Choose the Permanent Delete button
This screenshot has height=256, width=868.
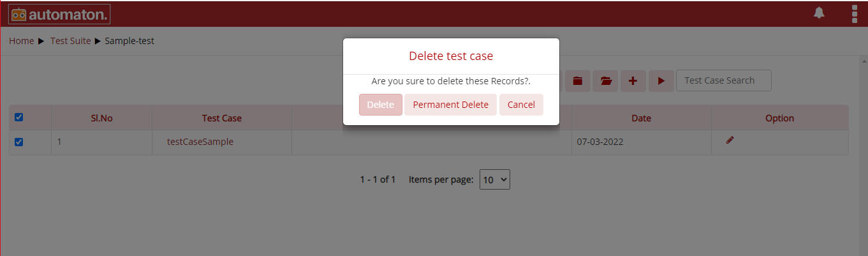pyautogui.click(x=450, y=105)
